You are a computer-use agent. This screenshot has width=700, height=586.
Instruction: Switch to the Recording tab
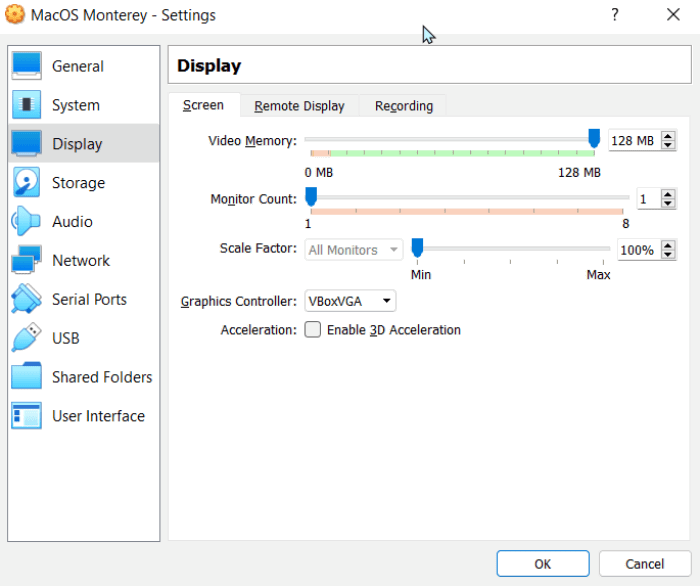coord(404,106)
